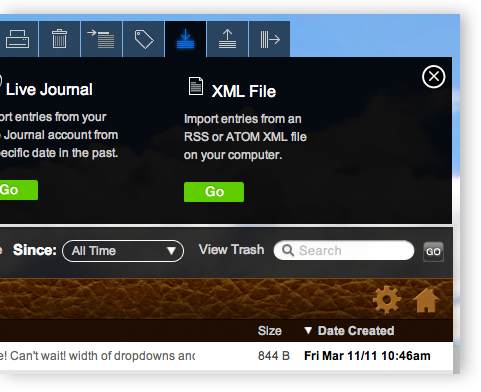481x392 pixels.
Task: Select the Fri Mar 11/11 10:46am date
Action: (x=367, y=356)
